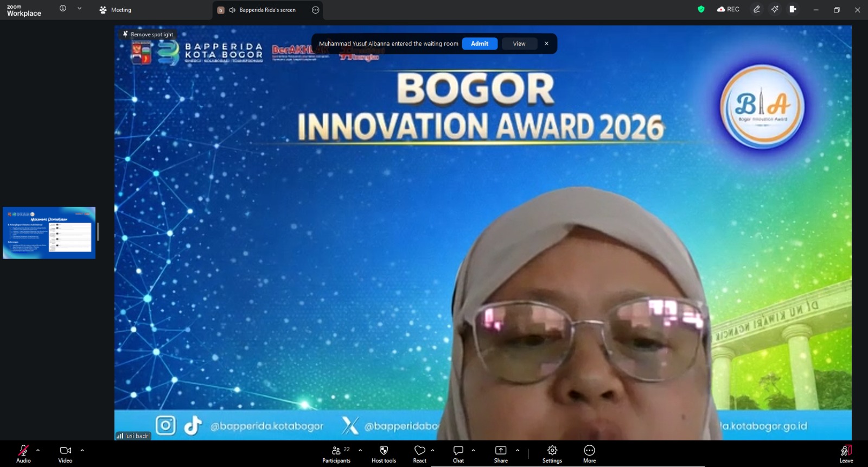Open the Meeting tab
The width and height of the screenshot is (868, 467).
[116, 10]
